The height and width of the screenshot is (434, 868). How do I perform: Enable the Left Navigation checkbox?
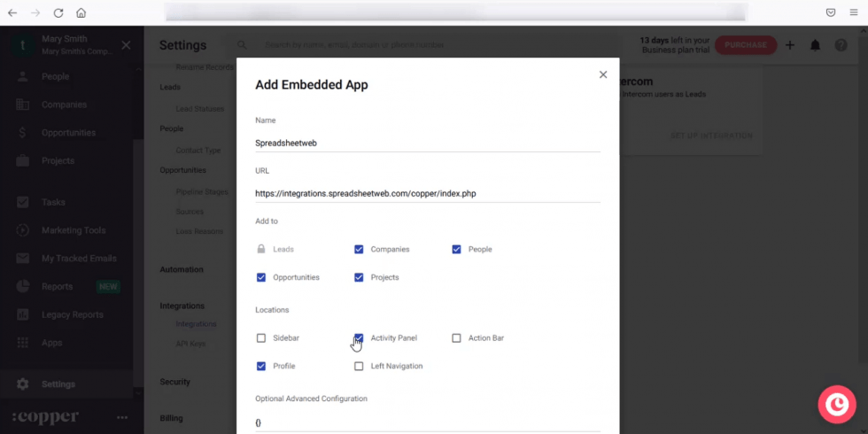pyautogui.click(x=359, y=366)
